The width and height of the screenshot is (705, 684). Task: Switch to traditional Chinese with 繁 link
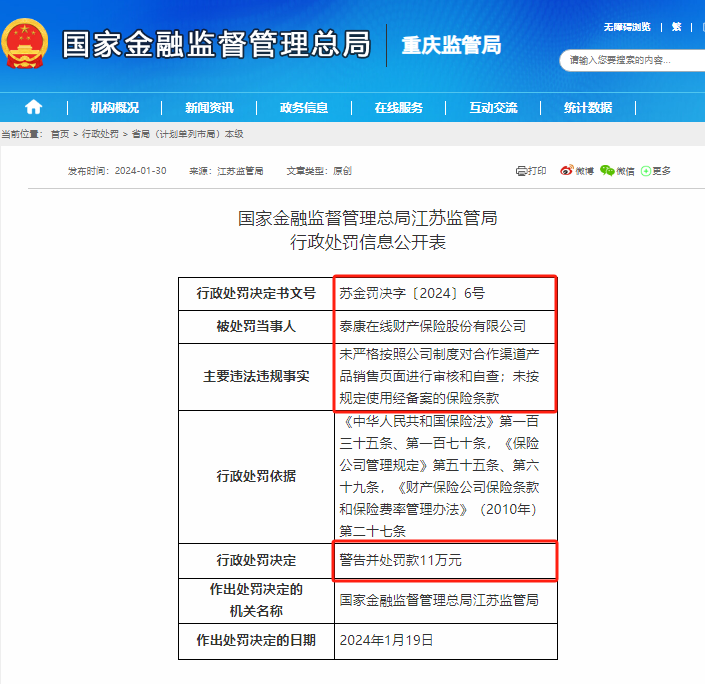coord(677,26)
